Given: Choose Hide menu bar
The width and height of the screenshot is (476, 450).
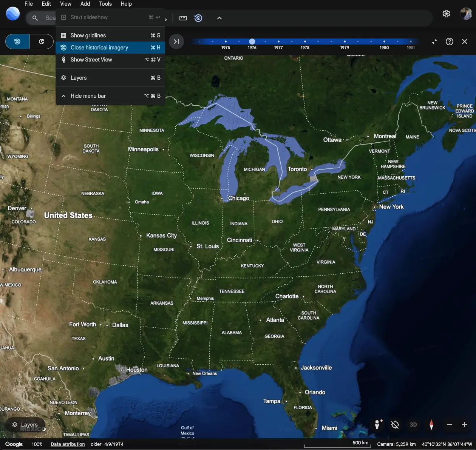Looking at the screenshot, I should 89,96.
